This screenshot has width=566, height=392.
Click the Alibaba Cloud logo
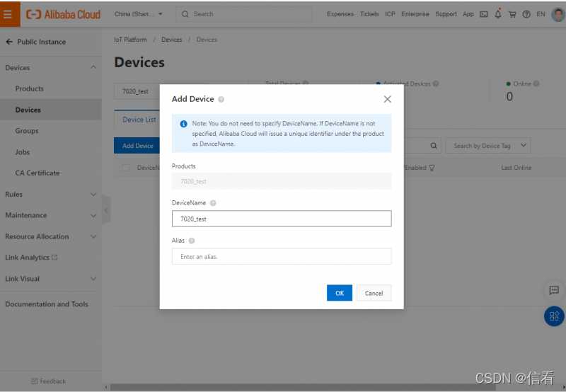click(x=64, y=14)
